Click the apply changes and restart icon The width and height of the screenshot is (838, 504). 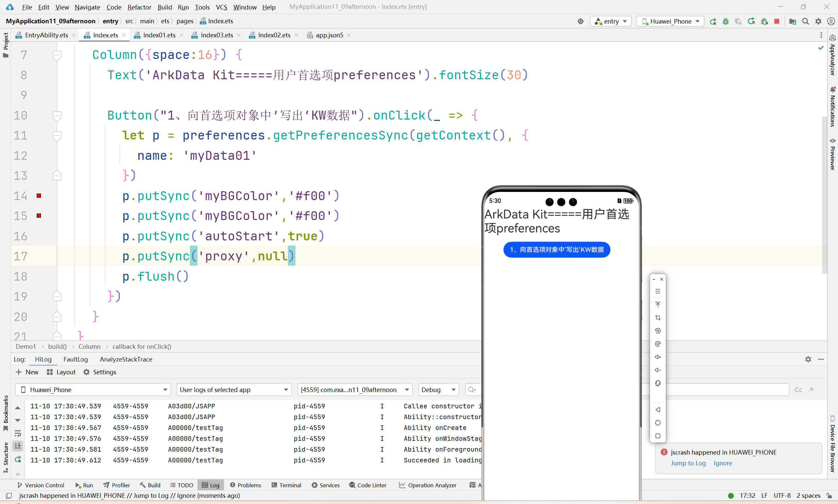752,21
